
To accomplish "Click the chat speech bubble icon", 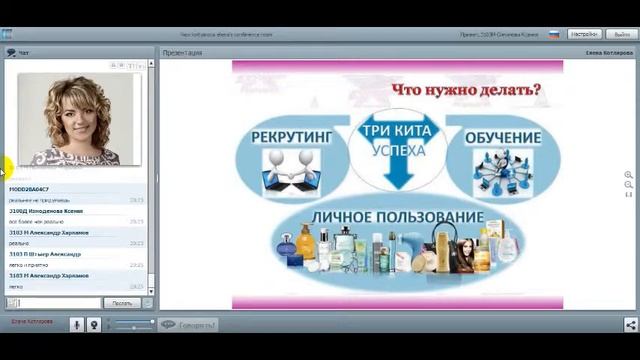I will point(11,53).
